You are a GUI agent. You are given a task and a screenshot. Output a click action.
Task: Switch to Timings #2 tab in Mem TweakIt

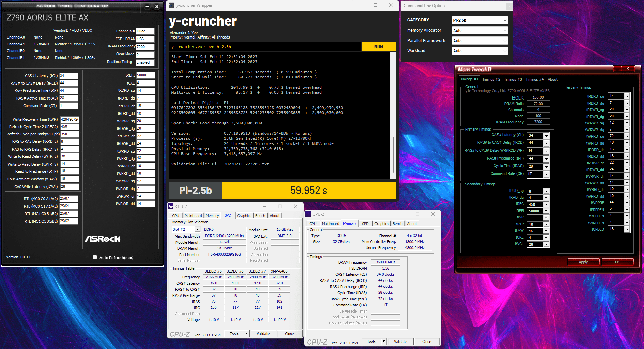[x=491, y=79]
